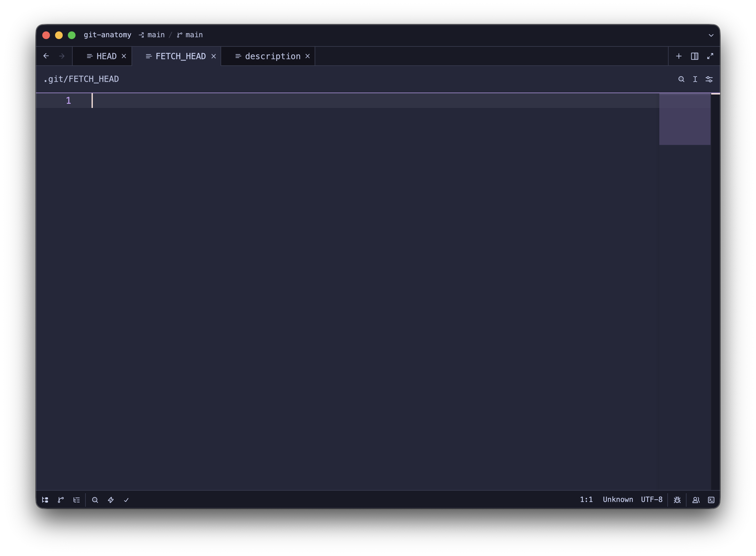756x556 pixels.
Task: Toggle the terminal panel icon
Action: 711,500
